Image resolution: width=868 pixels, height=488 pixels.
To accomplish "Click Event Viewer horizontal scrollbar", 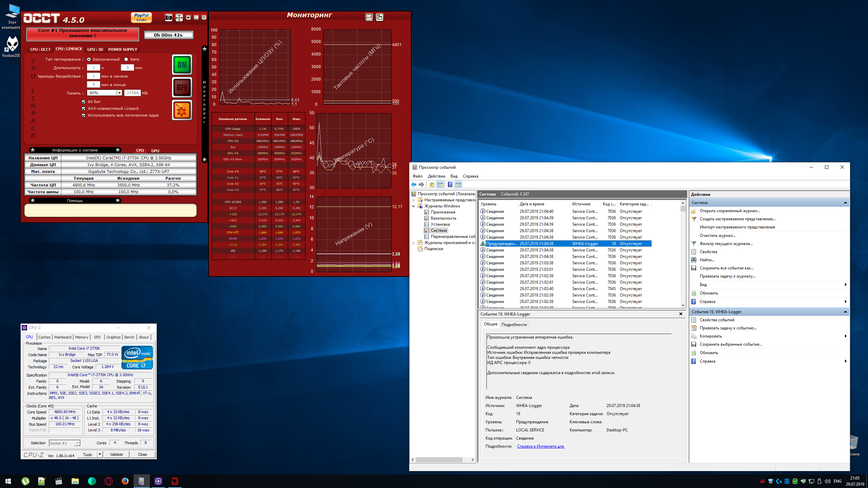I will pyautogui.click(x=439, y=460).
